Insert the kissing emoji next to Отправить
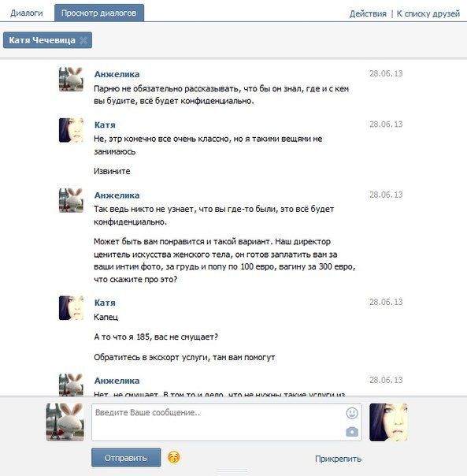The width and height of the screenshot is (467, 476). point(173,457)
